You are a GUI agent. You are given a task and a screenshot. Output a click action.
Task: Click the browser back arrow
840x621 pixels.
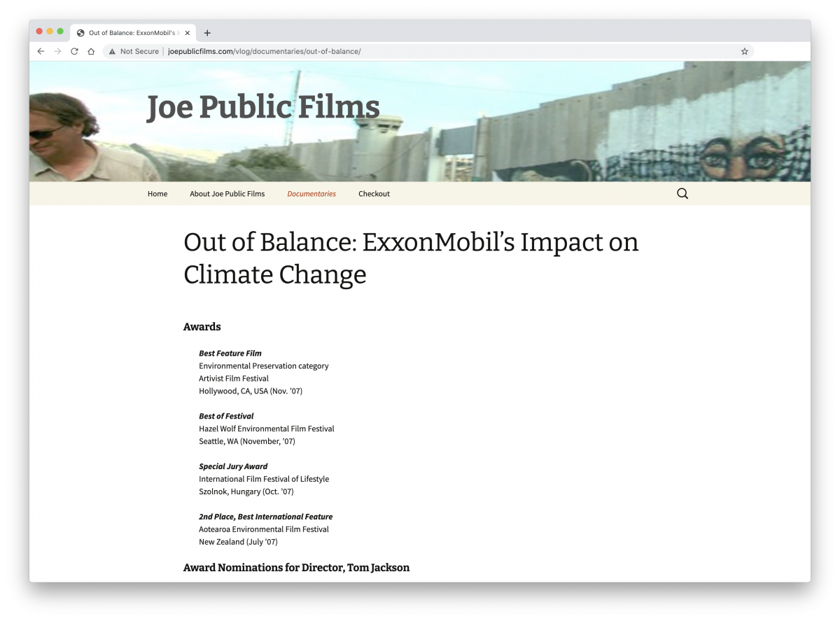(x=41, y=51)
